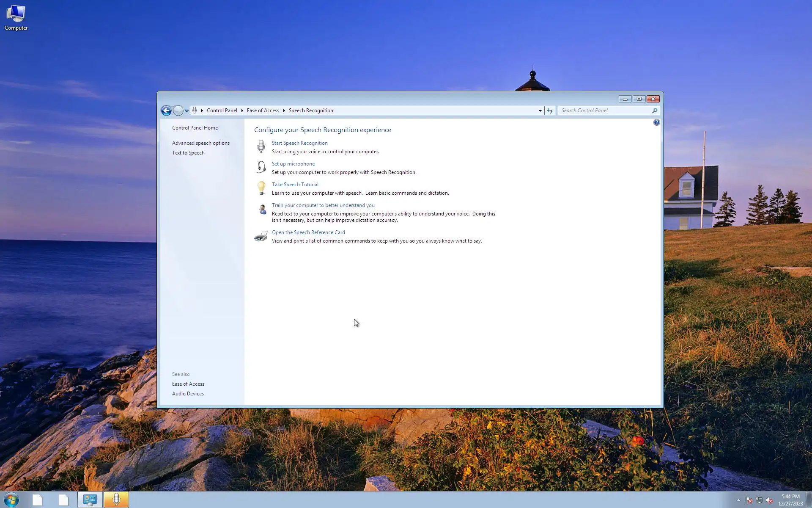The width and height of the screenshot is (812, 508).
Task: Open Advanced speech options link
Action: pos(200,143)
